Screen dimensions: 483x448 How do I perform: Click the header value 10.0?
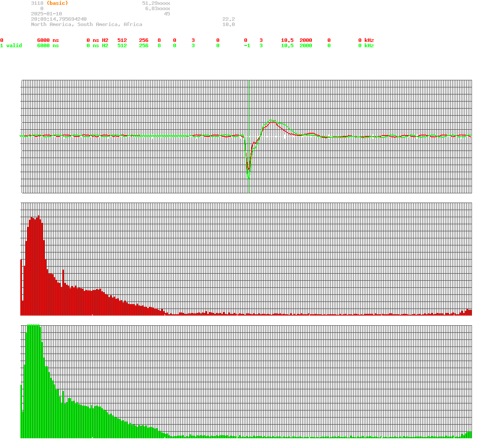(x=228, y=24)
